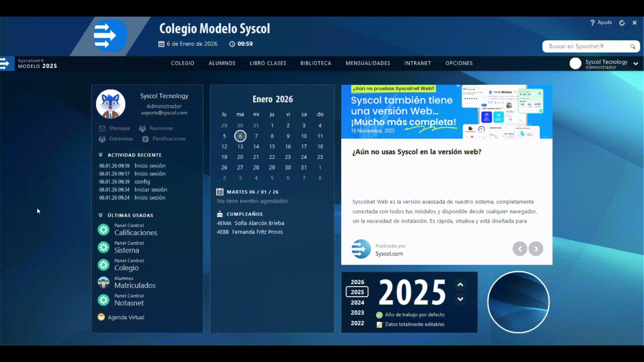The width and height of the screenshot is (644, 362).
Task: Click the soporte@syscol.com email
Action: point(164,113)
